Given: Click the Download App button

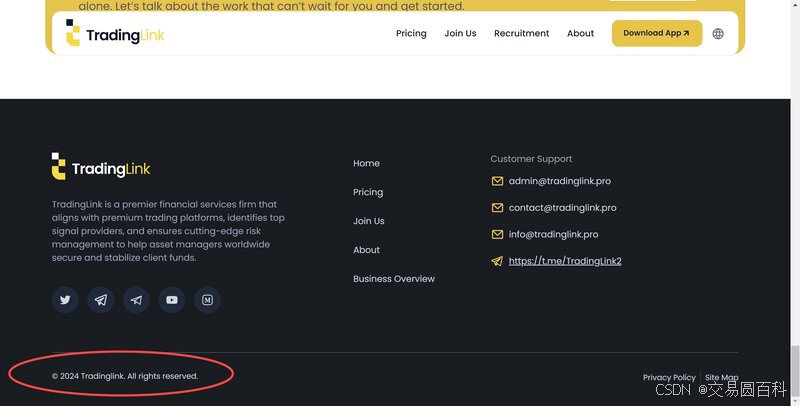Looking at the screenshot, I should pyautogui.click(x=657, y=33).
